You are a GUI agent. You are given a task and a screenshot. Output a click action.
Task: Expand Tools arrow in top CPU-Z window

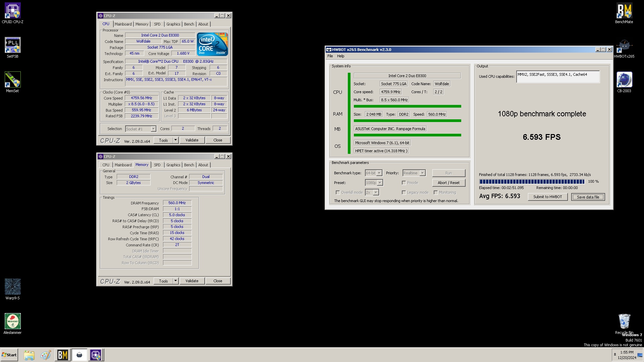click(x=175, y=140)
